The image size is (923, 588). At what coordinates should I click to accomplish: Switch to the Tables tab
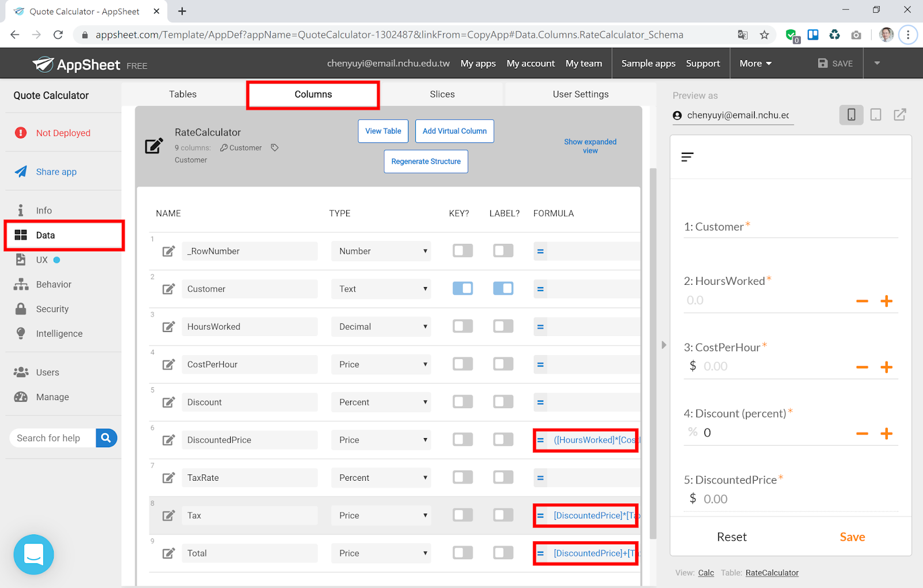tap(183, 95)
